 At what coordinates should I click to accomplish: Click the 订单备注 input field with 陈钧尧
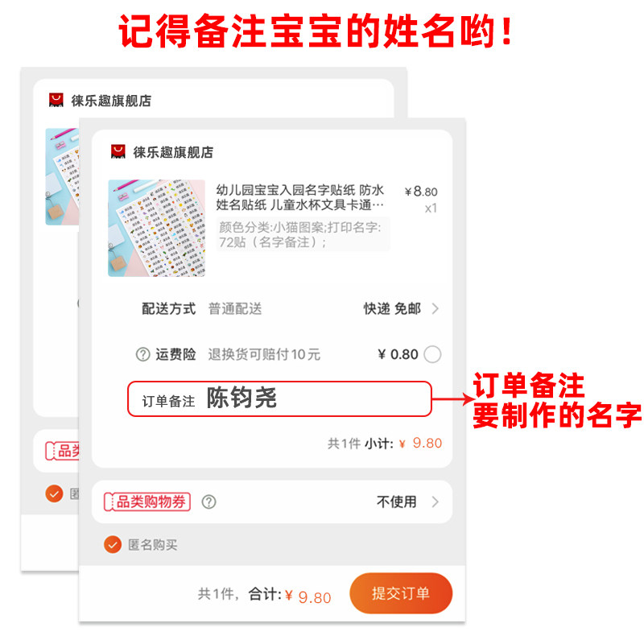pos(279,398)
